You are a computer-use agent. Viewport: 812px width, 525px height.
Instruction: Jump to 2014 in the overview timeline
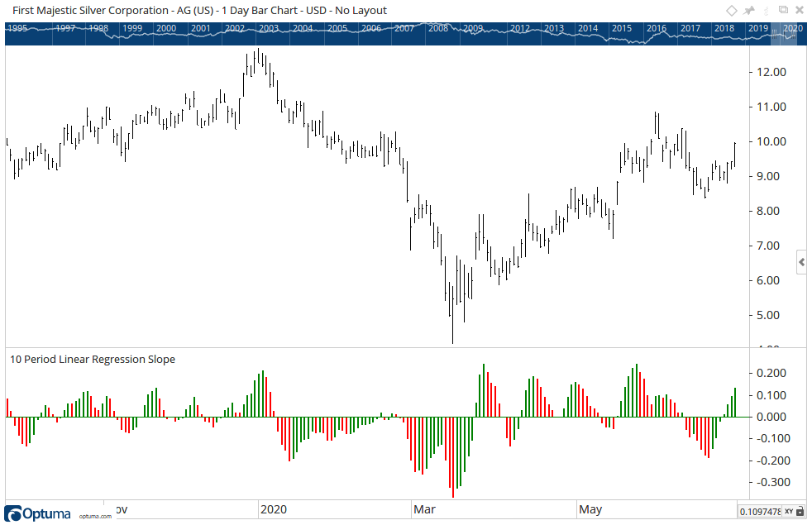588,28
